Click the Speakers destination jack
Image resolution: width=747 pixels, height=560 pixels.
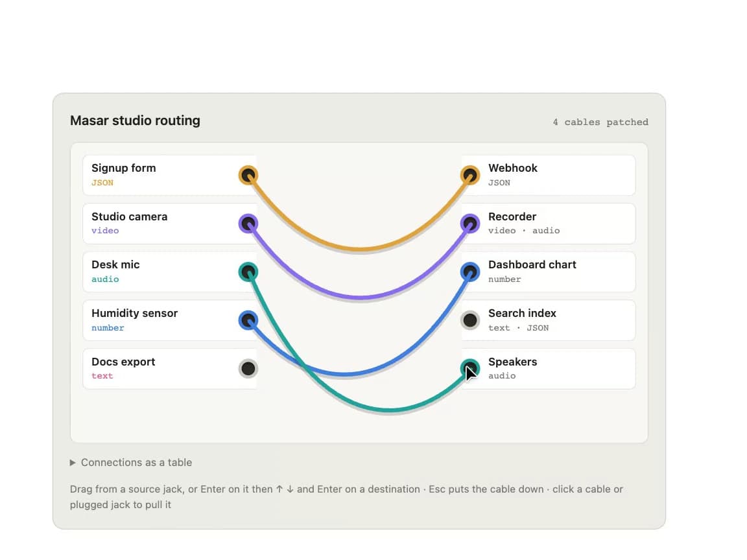click(470, 369)
